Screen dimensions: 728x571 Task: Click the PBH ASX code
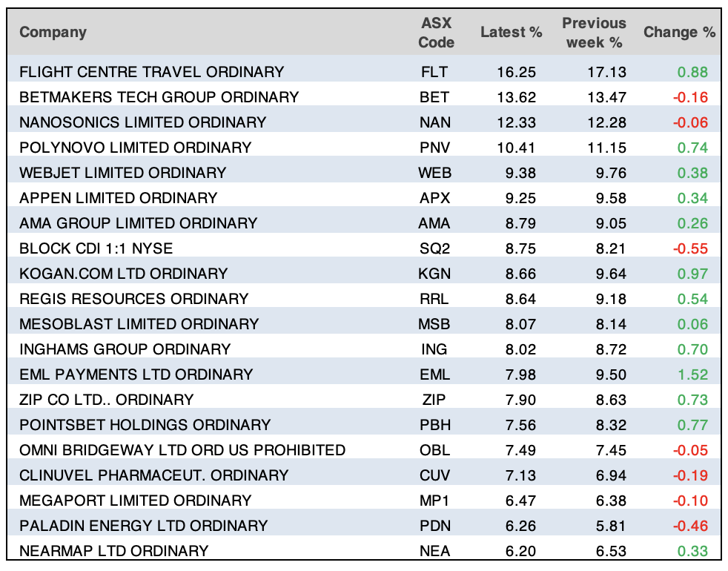coord(434,425)
